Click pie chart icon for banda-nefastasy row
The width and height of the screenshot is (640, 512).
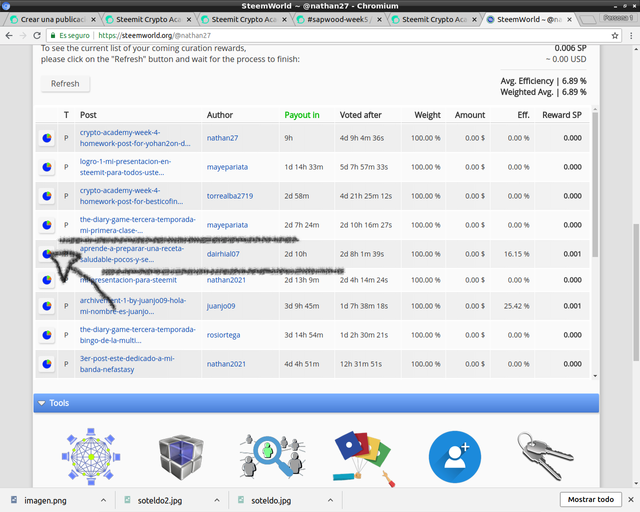pos(47,364)
